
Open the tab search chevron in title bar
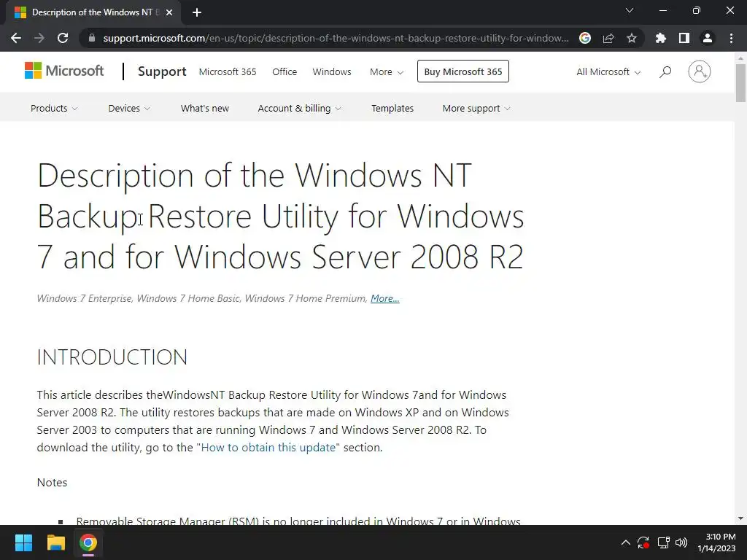click(630, 10)
